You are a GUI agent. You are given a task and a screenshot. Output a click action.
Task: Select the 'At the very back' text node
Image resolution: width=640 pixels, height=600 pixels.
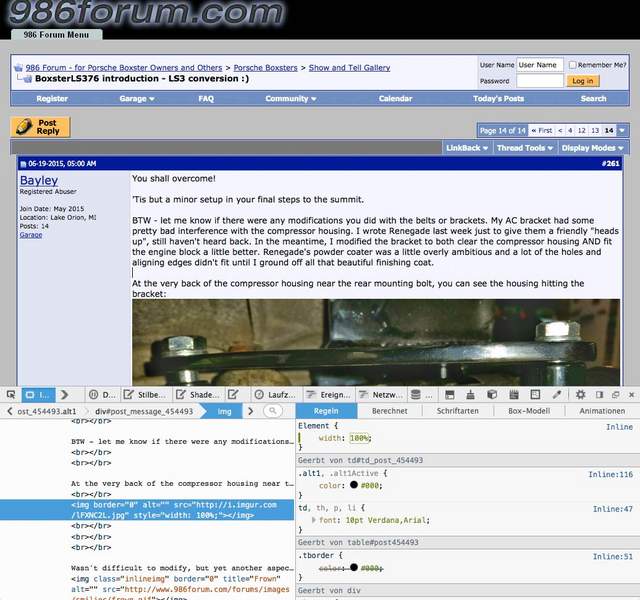coord(182,484)
